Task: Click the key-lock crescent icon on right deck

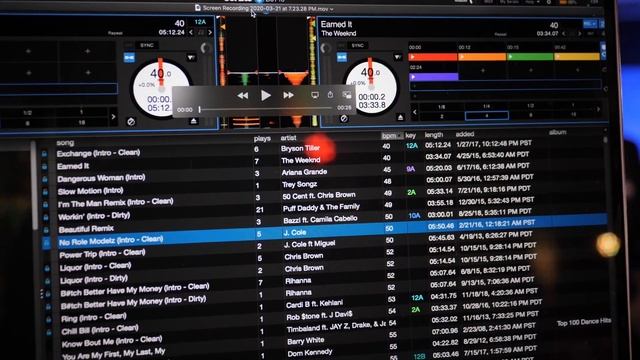Action: point(325,48)
